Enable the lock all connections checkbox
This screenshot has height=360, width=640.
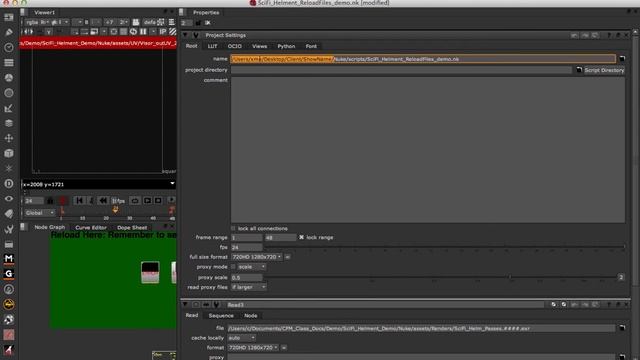[x=233, y=229]
